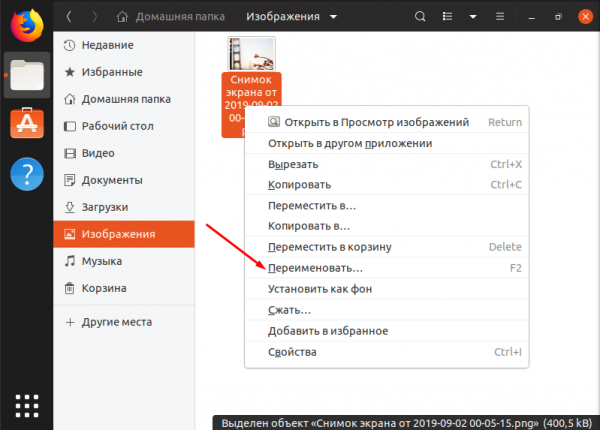Viewport: 600px width, 430px height.
Task: Open Рабочий стол in sidebar
Action: point(124,126)
